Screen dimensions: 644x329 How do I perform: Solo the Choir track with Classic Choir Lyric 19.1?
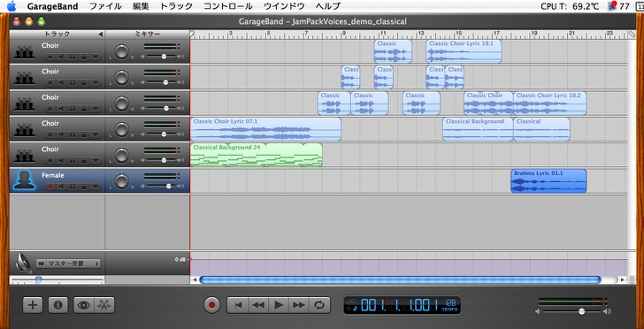click(73, 57)
